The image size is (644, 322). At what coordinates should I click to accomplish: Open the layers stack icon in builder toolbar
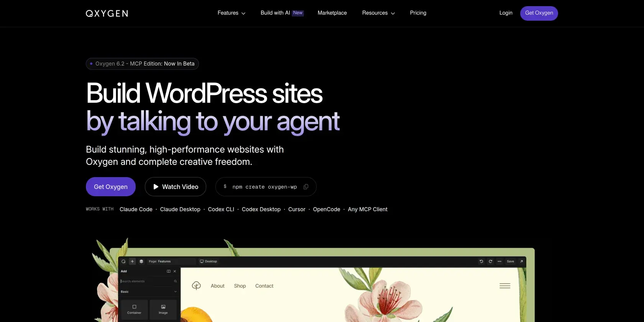[141, 261]
